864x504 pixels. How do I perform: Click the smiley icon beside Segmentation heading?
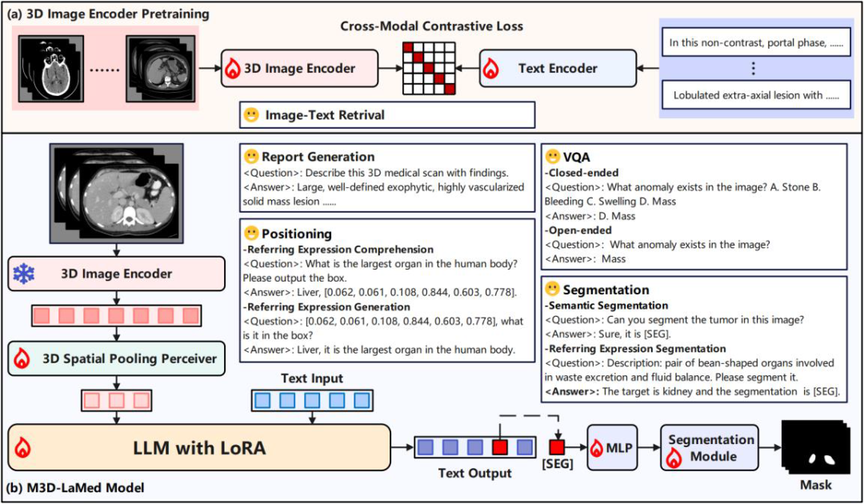click(x=553, y=289)
